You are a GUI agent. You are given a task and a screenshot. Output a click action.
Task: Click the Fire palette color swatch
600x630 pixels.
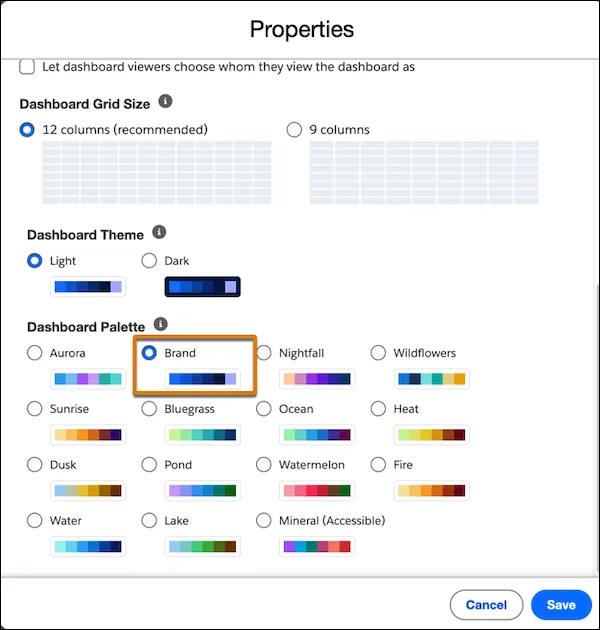pyautogui.click(x=431, y=491)
